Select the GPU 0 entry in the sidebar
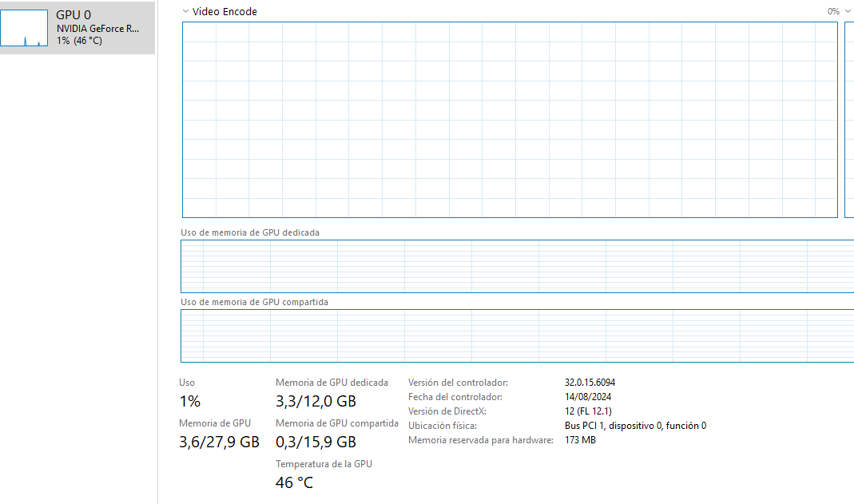The image size is (854, 504). 97,27
